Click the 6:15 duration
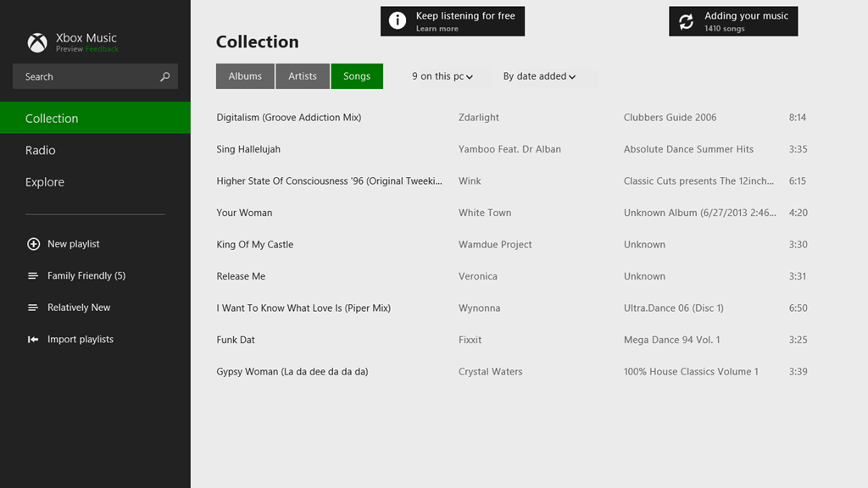This screenshot has width=868, height=488. pyautogui.click(x=798, y=181)
